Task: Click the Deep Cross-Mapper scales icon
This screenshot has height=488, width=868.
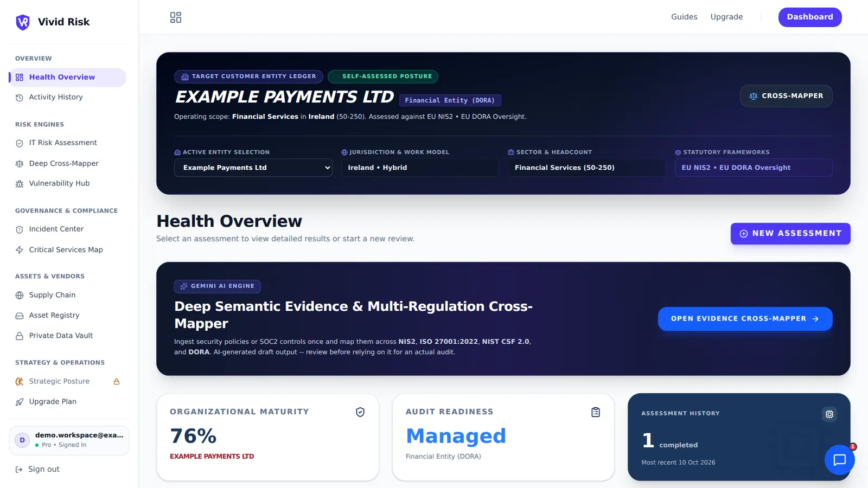Action: (20, 164)
